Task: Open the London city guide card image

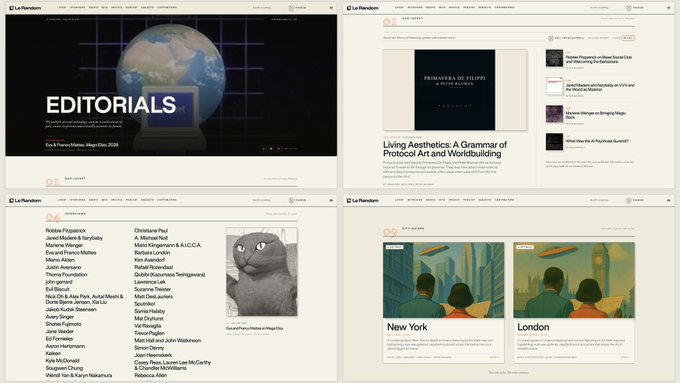Action: click(x=574, y=280)
